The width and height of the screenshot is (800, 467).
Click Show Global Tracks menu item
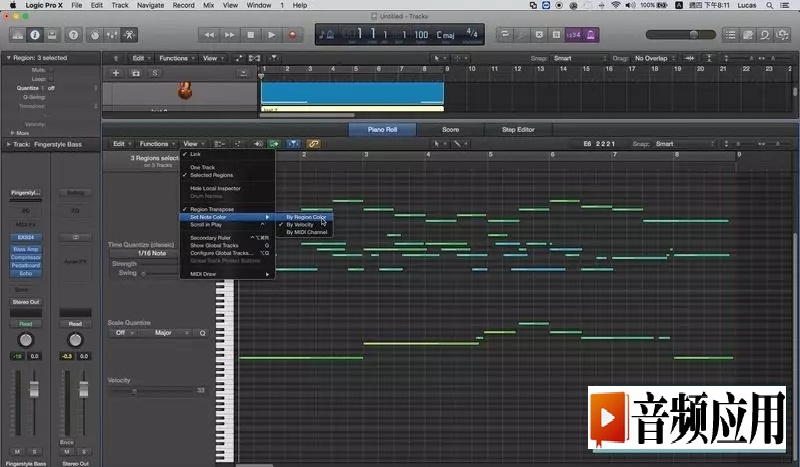pos(228,245)
